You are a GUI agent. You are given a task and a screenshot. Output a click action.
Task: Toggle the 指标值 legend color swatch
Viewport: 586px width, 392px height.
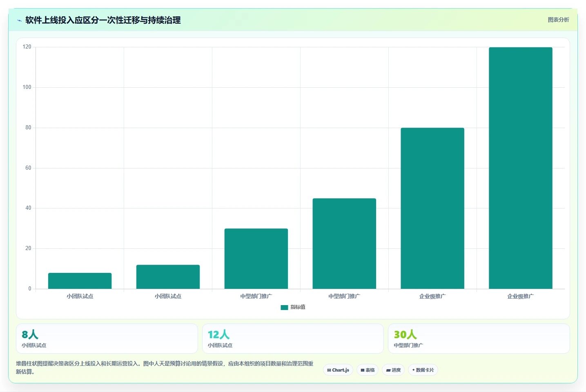pyautogui.click(x=284, y=308)
